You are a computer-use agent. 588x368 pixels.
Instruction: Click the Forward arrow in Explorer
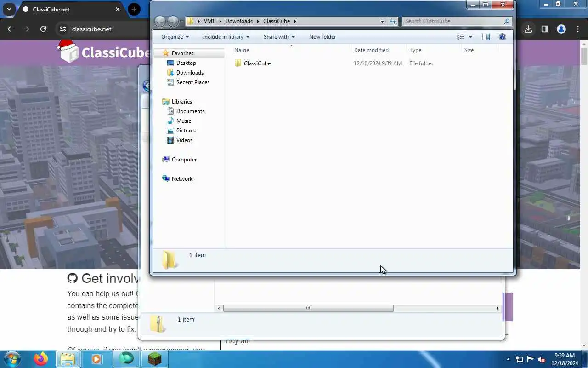[173, 21]
